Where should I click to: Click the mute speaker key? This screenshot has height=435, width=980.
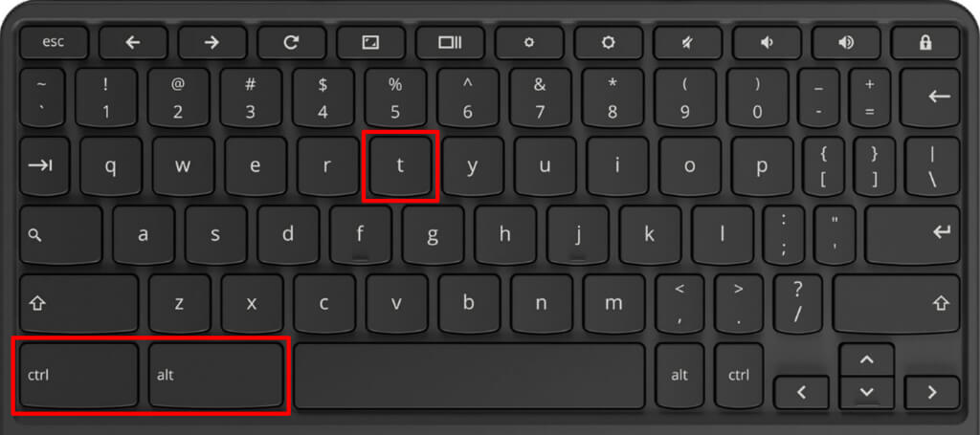687,42
